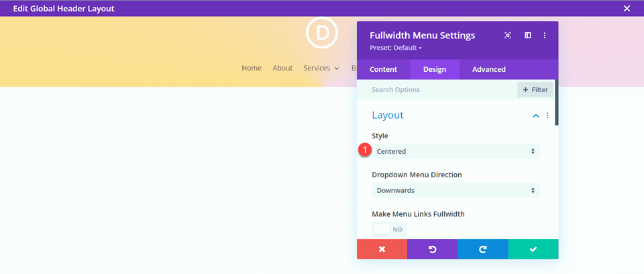This screenshot has height=274, width=644.
Task: Click the purple undo button
Action: point(433,249)
